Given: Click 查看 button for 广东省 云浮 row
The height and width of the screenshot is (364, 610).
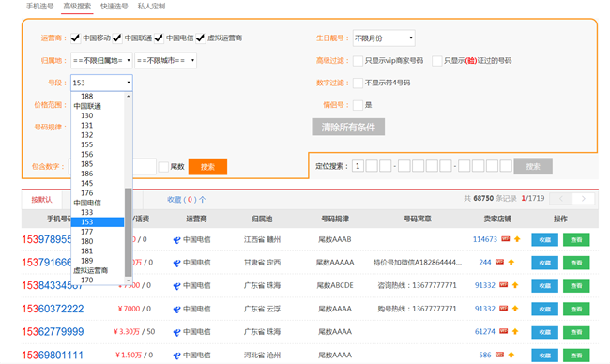Looking at the screenshot, I should [x=576, y=310].
